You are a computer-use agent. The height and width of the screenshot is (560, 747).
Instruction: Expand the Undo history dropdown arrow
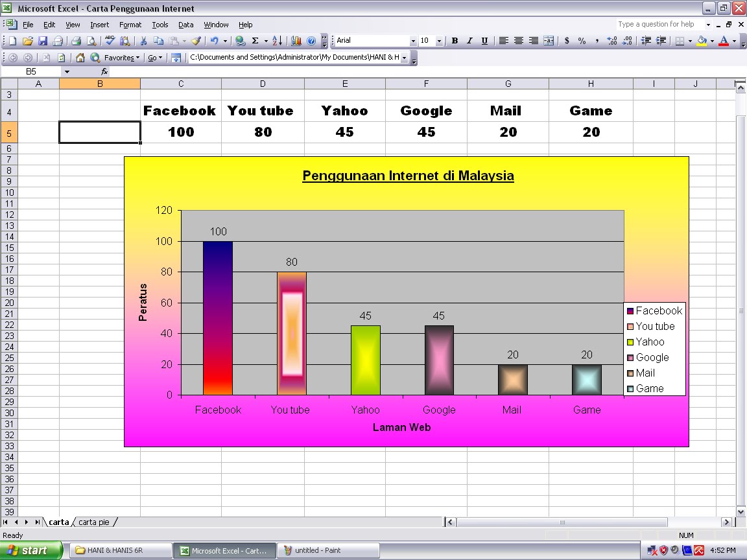225,41
